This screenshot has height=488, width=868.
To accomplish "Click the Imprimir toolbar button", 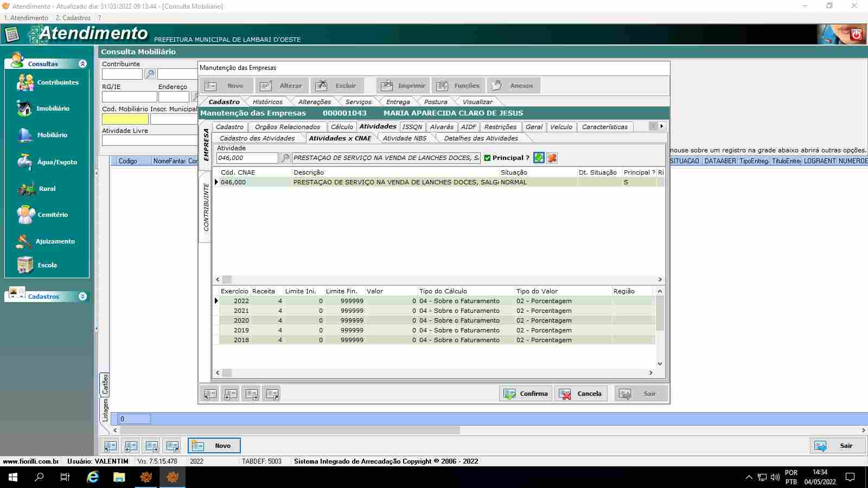I will pyautogui.click(x=403, y=86).
